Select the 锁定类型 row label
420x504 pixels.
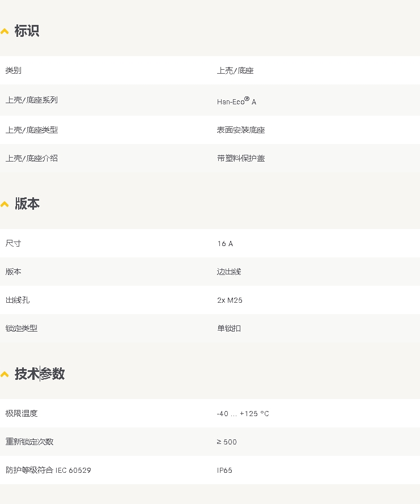tap(22, 328)
